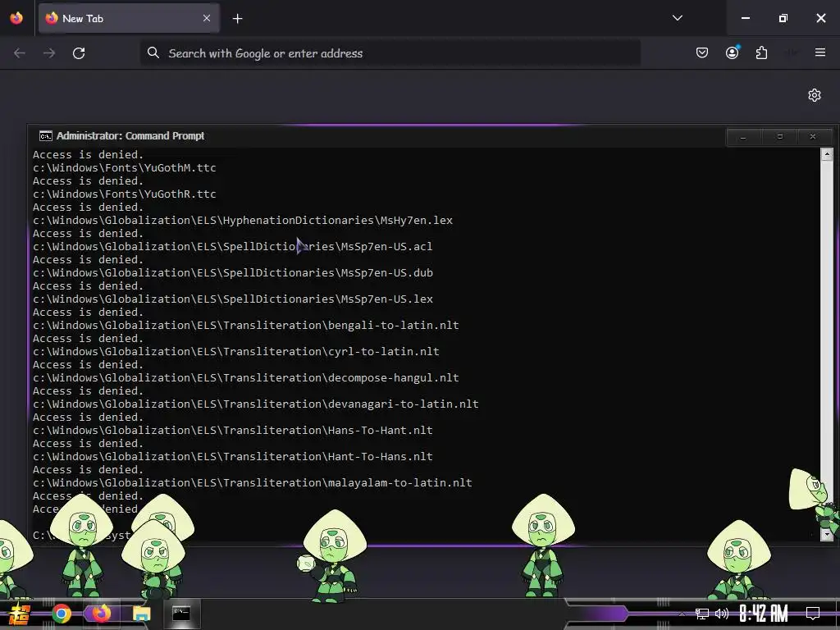Open the 8:42 AM clock flyout

pyautogui.click(x=764, y=614)
